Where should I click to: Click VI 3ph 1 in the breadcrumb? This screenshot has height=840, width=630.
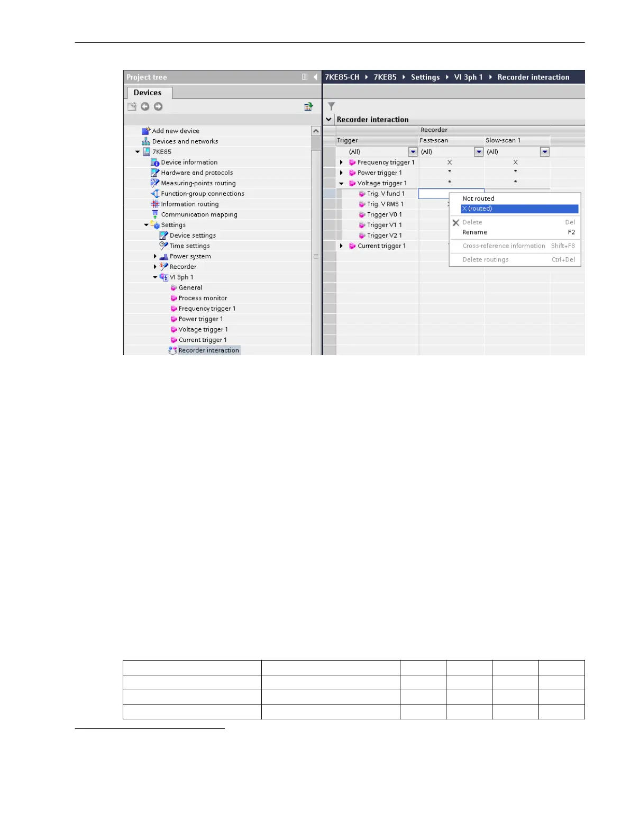coord(468,77)
